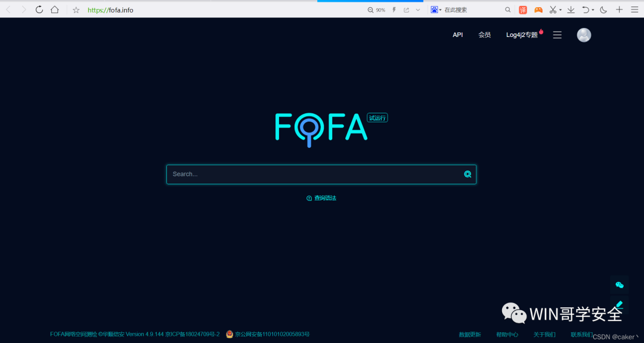Open the pencil feedback floating icon
The width and height of the screenshot is (644, 343).
click(620, 304)
